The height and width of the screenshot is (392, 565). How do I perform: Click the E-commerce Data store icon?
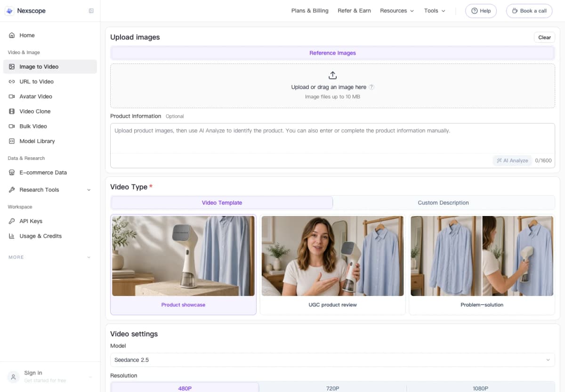click(x=12, y=173)
